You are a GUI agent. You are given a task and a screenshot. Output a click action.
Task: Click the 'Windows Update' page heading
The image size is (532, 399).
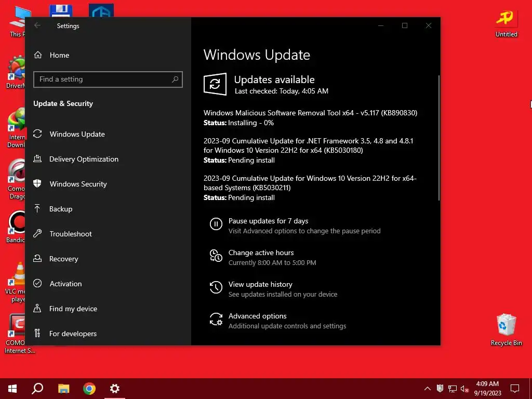point(257,55)
